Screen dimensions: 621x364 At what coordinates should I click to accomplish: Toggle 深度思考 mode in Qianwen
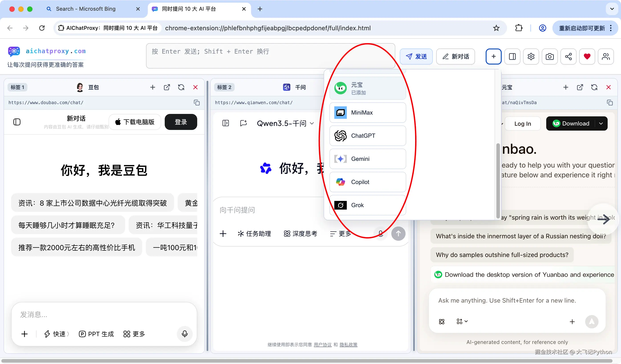click(x=301, y=233)
